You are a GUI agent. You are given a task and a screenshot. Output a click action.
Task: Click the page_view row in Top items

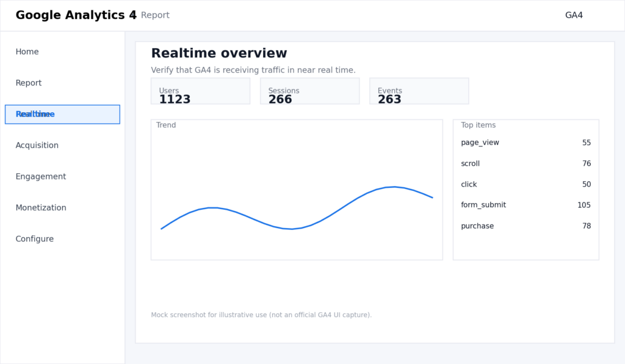pyautogui.click(x=526, y=143)
